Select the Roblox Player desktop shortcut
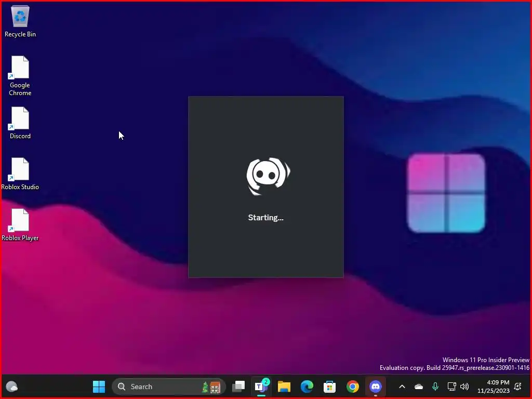 [x=20, y=224]
